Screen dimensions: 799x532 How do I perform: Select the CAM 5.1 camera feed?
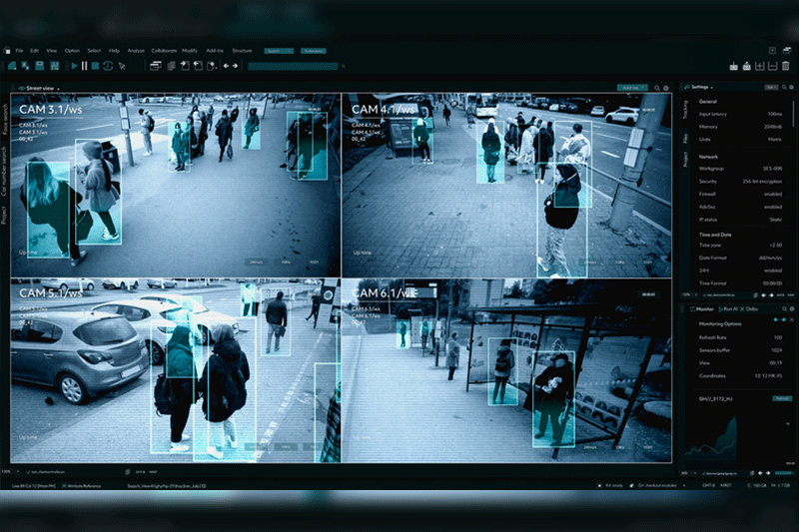[175, 367]
